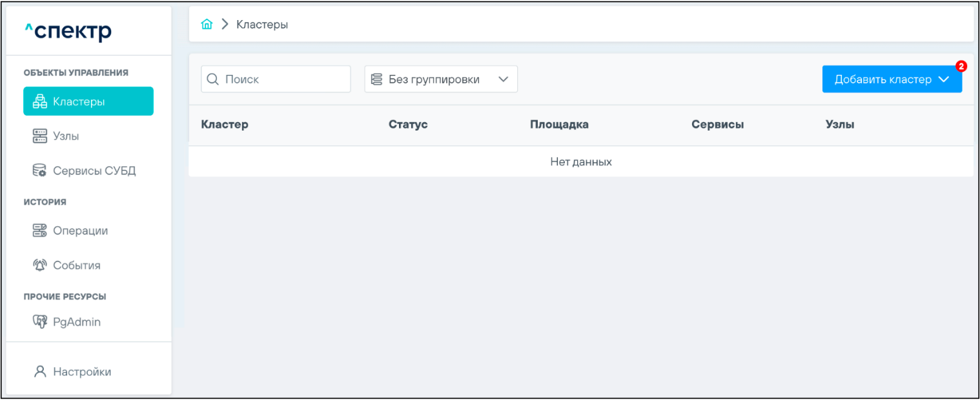Go home via the breadcrumb house icon
Viewport: 980px width, 400px height.
(x=207, y=25)
